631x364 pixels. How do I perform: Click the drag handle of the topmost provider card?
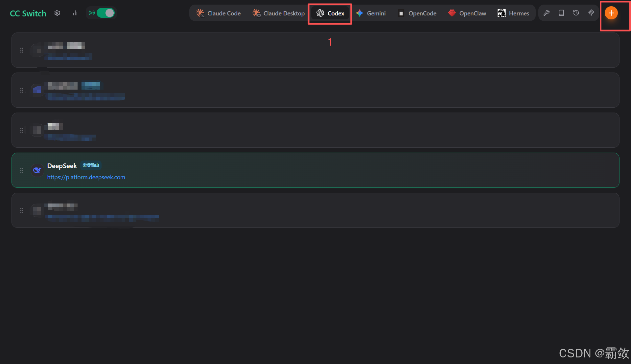22,50
